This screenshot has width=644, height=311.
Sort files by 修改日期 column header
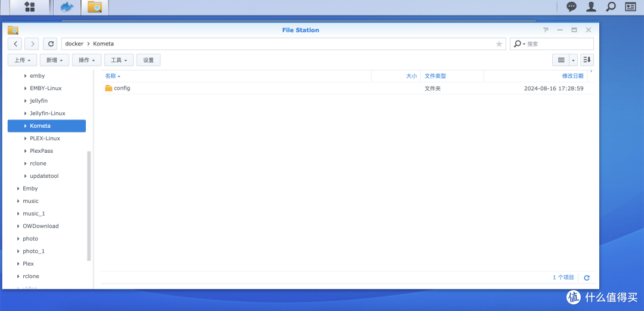(572, 76)
